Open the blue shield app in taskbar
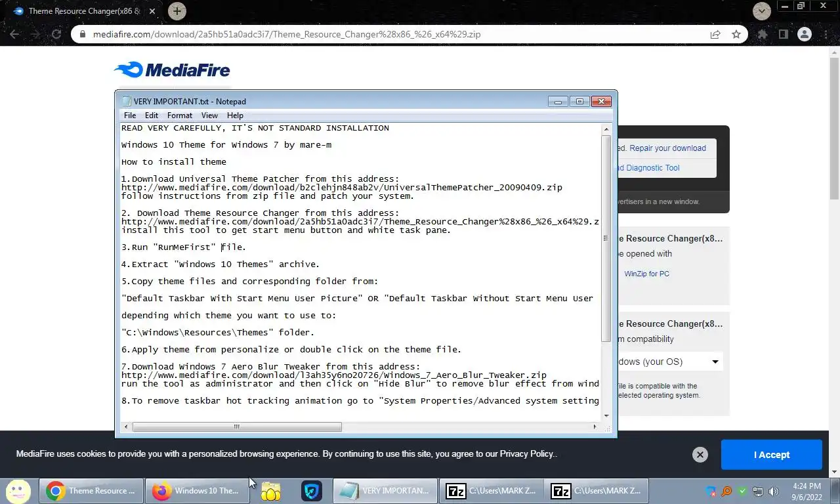The height and width of the screenshot is (504, 840). point(311,491)
